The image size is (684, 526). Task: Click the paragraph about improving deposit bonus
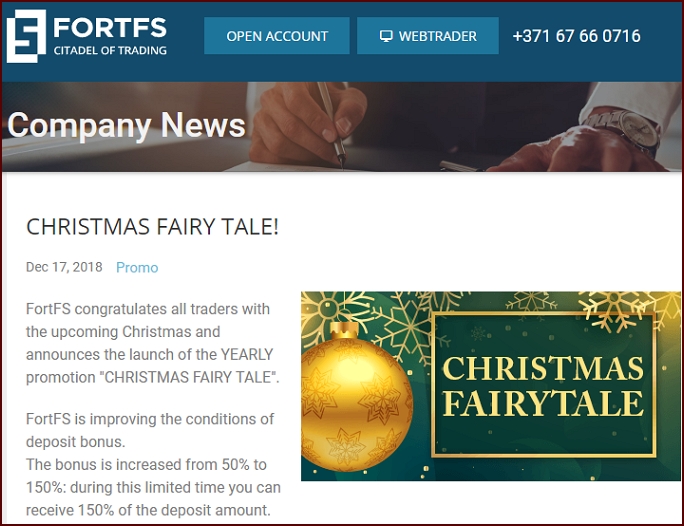150,430
